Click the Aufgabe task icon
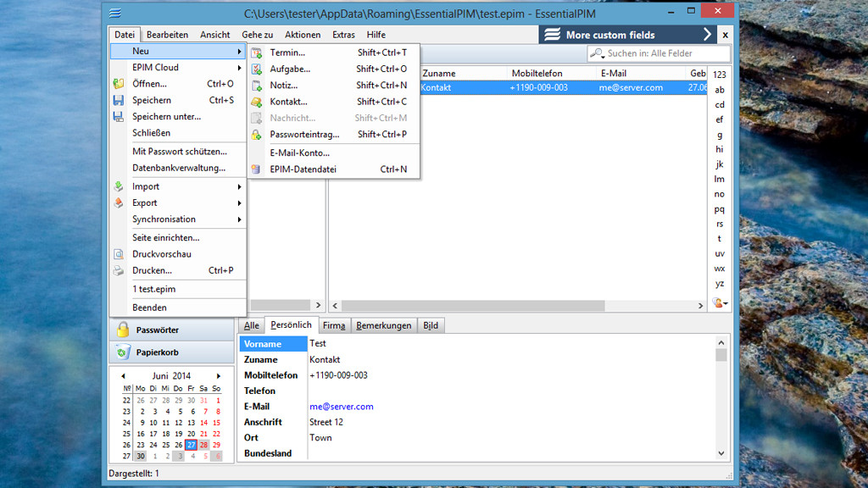Viewport: 868px width, 488px height. (x=257, y=69)
